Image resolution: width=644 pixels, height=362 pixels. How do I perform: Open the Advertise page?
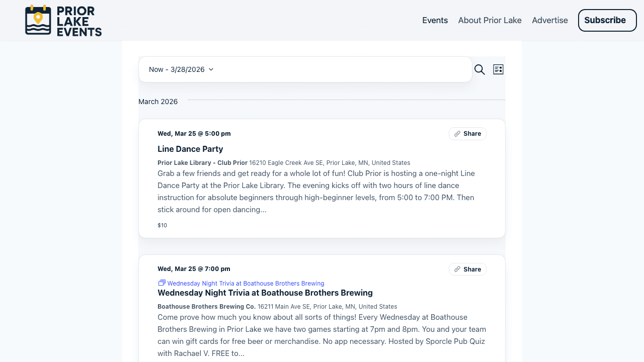[549, 20]
